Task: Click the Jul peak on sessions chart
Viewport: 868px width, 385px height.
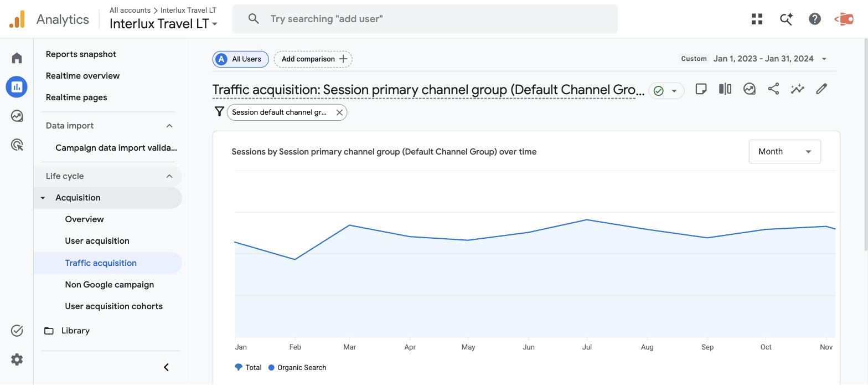Action: point(586,220)
